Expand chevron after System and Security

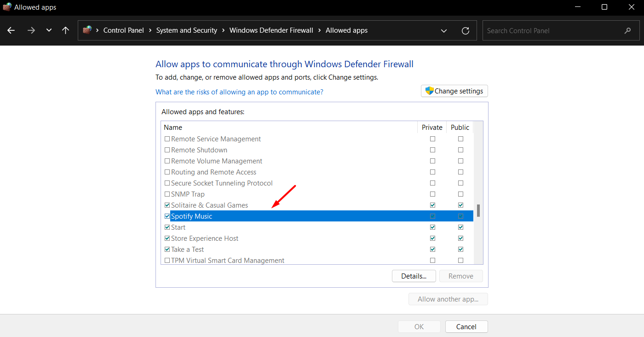coord(223,30)
